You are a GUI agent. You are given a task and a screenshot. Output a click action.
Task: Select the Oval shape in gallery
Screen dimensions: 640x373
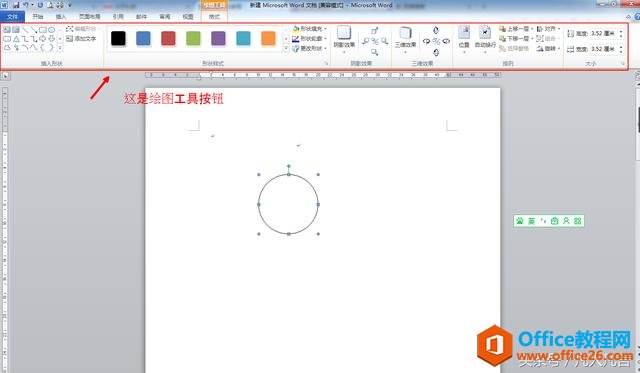click(x=51, y=30)
